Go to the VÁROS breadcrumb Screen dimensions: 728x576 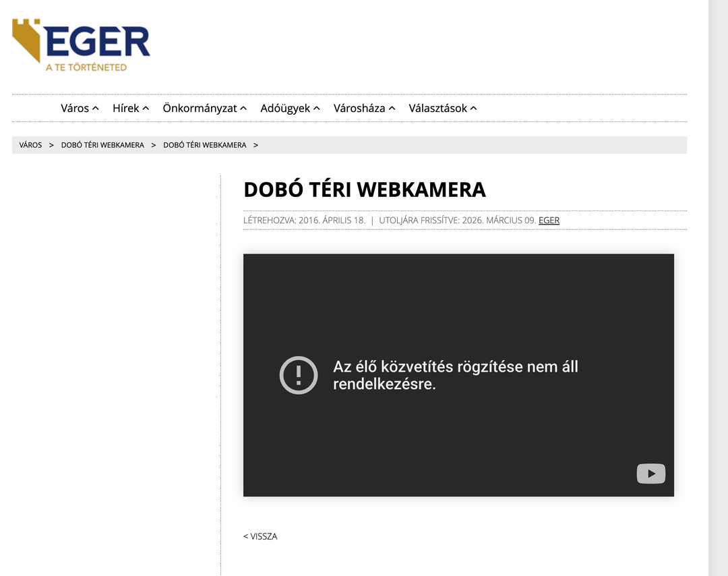point(30,145)
